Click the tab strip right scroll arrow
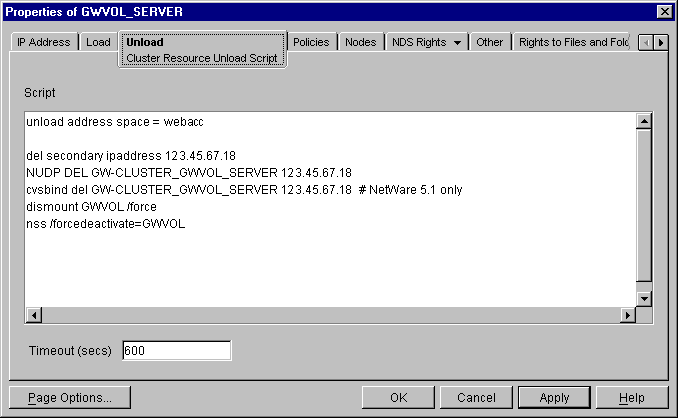678x418 pixels. 661,42
